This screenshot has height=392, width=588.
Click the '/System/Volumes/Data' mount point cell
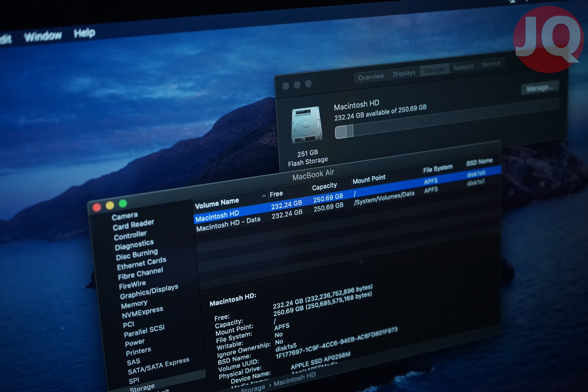click(x=384, y=198)
